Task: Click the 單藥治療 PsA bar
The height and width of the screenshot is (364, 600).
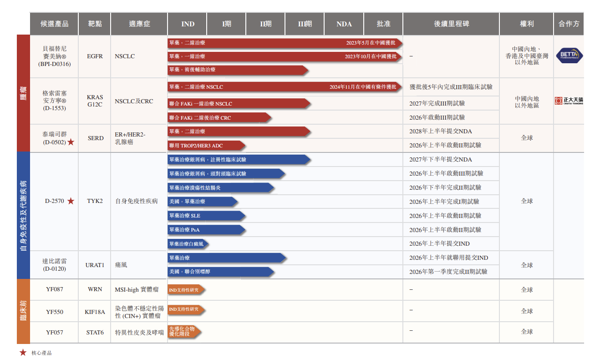Action: [207, 230]
